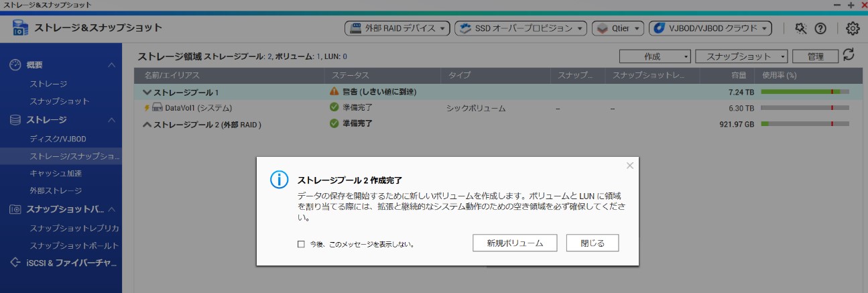
Task: Click the ストレージプール 1 usage bar
Action: point(805,91)
